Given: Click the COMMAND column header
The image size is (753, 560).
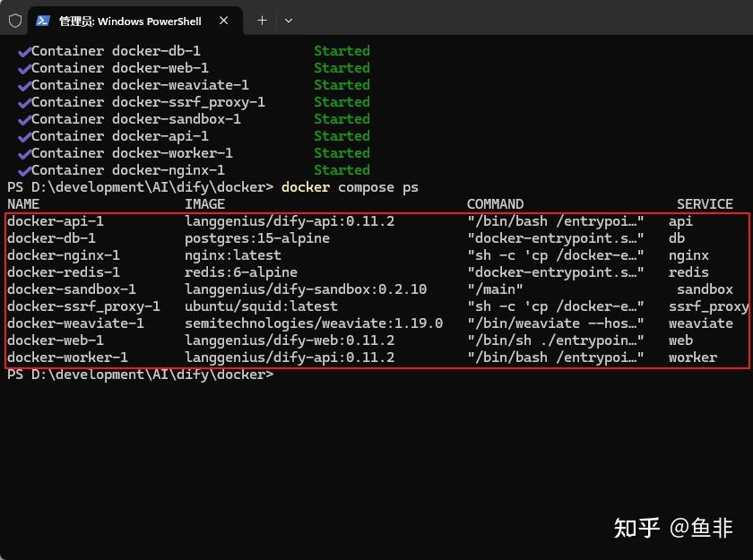Looking at the screenshot, I should click(x=495, y=204).
